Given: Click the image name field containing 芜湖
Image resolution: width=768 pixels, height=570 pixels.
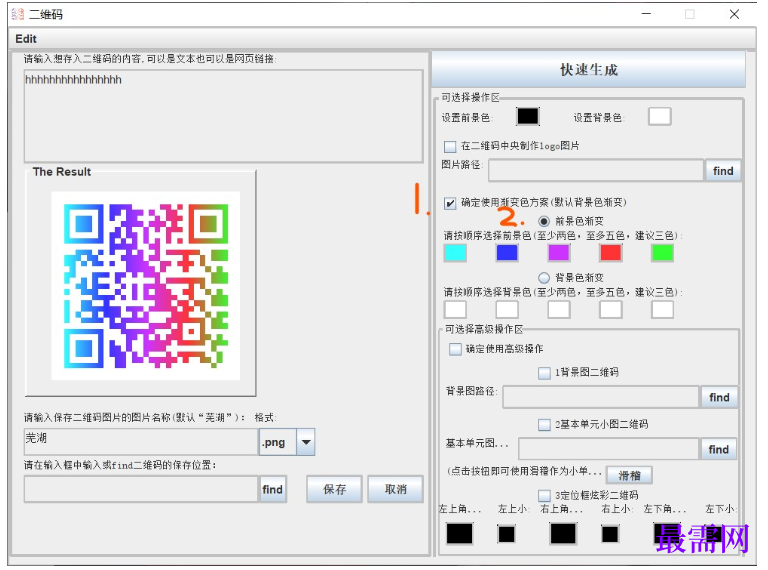Looking at the screenshot, I should pos(141,442).
